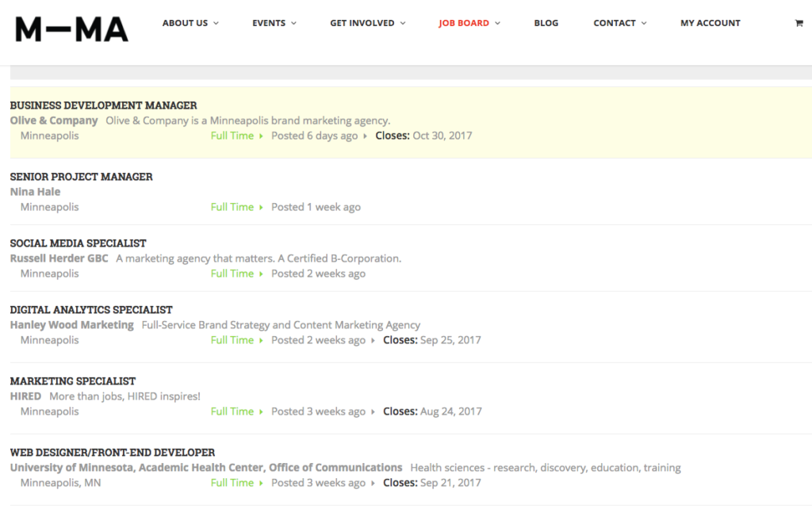This screenshot has width=812, height=509.
Task: Click the HIRED employer name
Action: point(25,396)
